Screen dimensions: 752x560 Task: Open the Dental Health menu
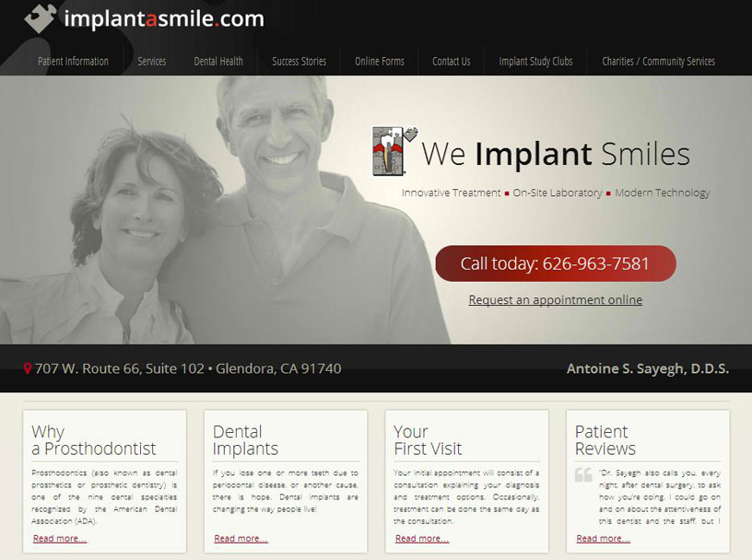[218, 62]
